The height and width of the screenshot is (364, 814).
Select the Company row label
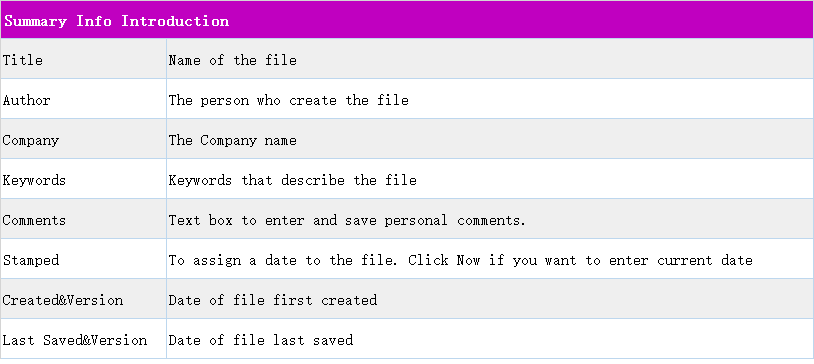[x=31, y=140]
